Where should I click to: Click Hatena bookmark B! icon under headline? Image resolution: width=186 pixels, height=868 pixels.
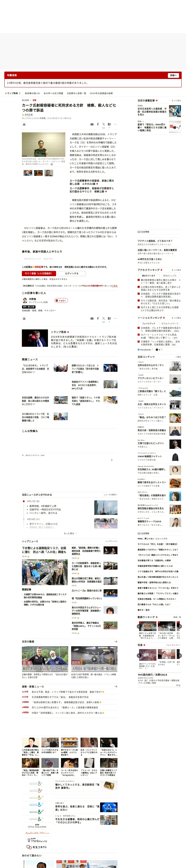[x=109, y=124]
